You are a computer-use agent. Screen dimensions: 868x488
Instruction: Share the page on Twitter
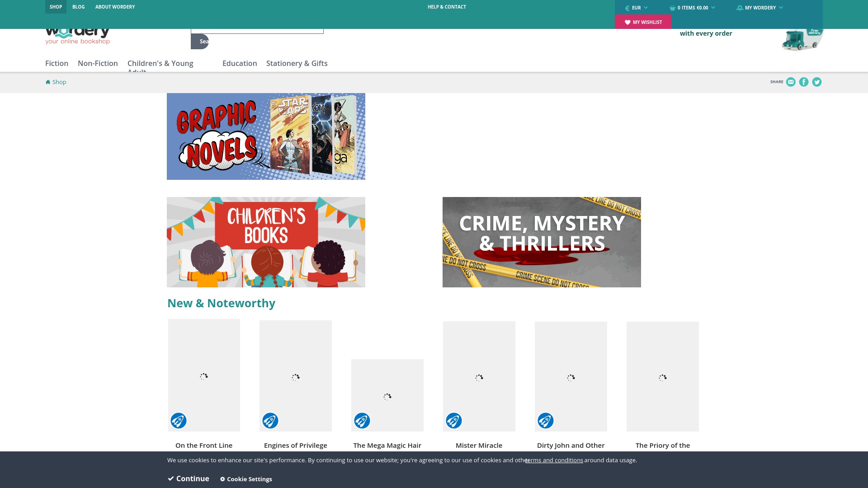817,82
